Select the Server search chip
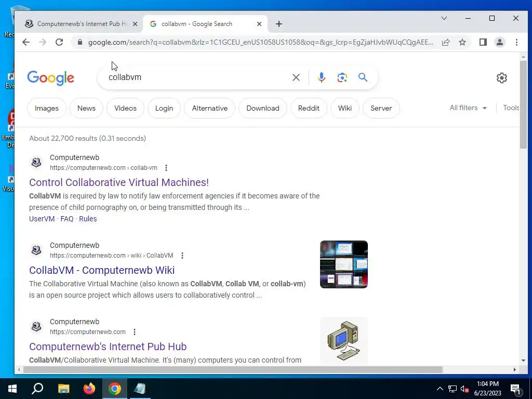Image resolution: width=532 pixels, height=399 pixels. click(x=381, y=108)
